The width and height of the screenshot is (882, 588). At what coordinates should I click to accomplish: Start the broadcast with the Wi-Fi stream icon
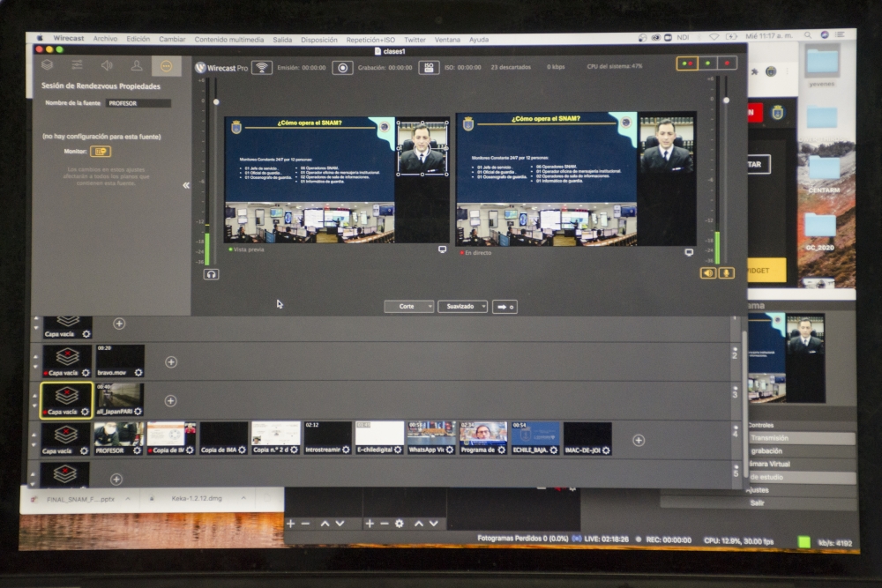click(x=262, y=68)
